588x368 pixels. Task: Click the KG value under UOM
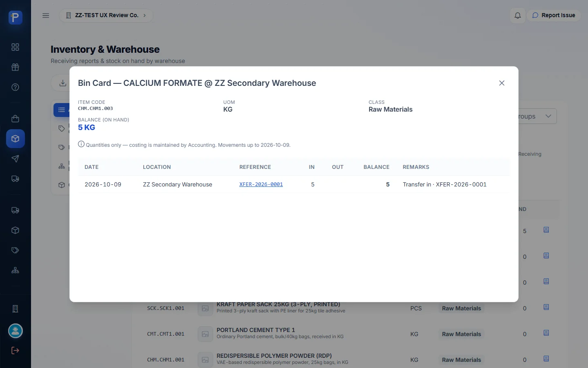(228, 109)
